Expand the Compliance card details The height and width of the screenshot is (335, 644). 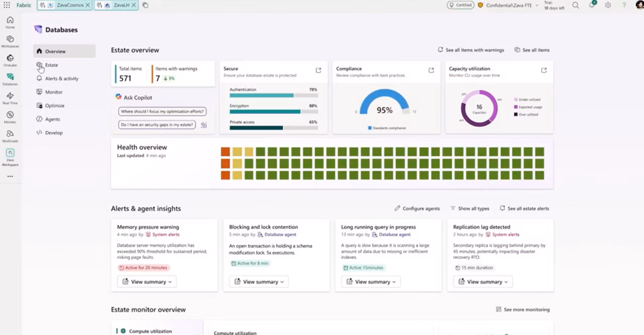(431, 70)
